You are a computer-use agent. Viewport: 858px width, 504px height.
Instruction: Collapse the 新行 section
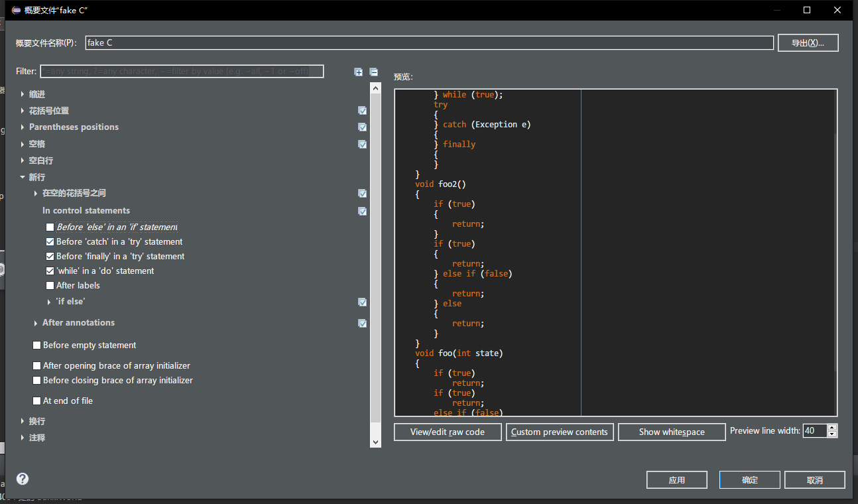[23, 177]
